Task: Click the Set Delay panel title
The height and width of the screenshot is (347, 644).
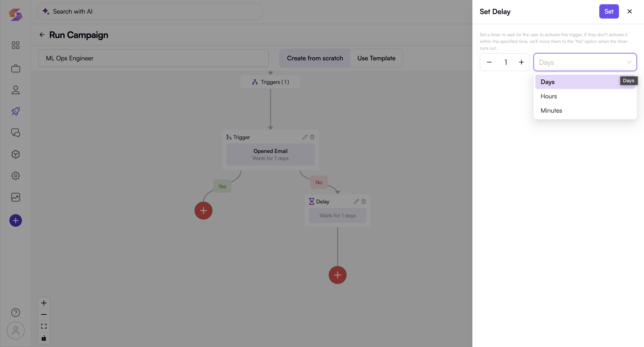Action: click(x=495, y=11)
